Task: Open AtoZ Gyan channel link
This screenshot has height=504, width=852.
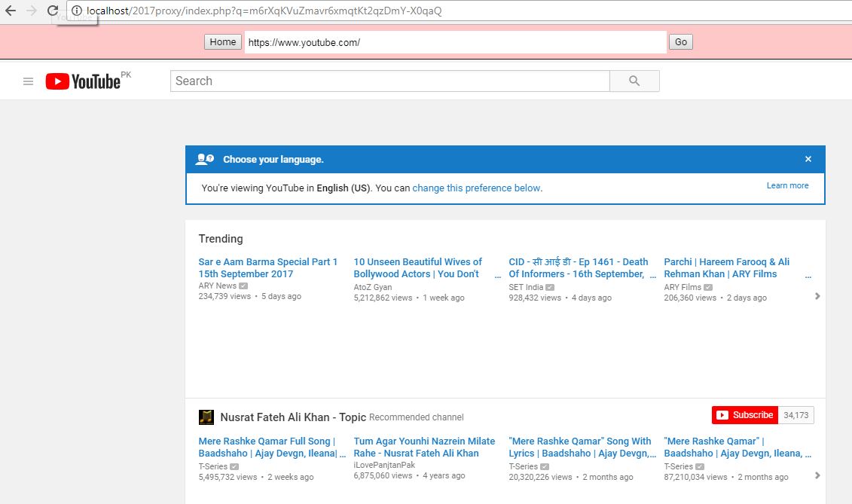Action: [x=373, y=288]
